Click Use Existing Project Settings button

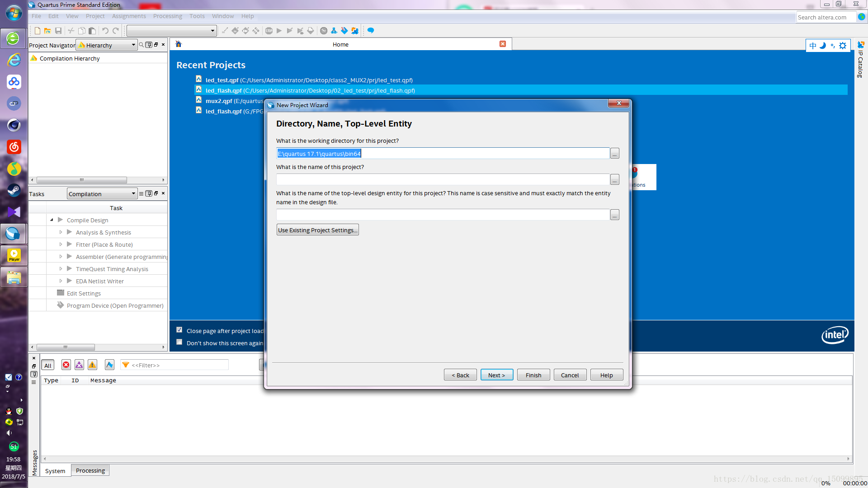318,230
